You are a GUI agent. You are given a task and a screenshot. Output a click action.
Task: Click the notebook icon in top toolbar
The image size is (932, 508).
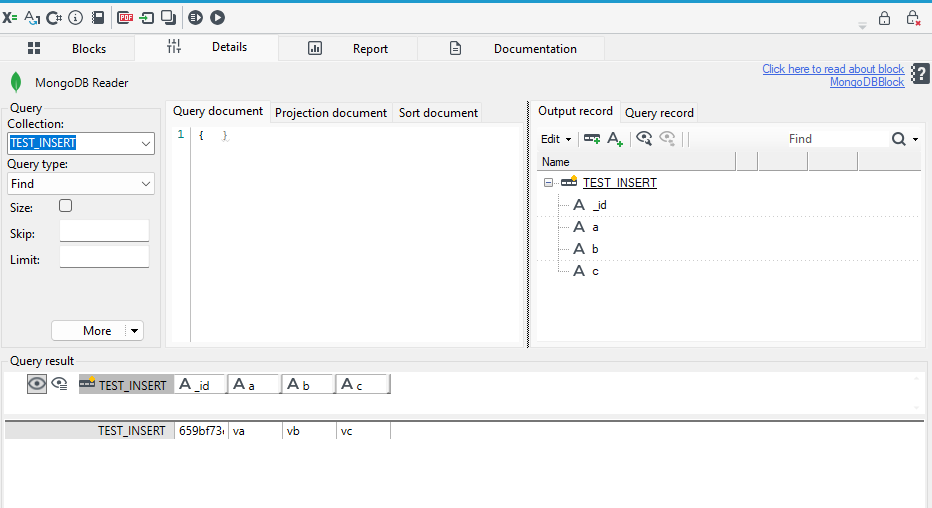click(x=98, y=18)
